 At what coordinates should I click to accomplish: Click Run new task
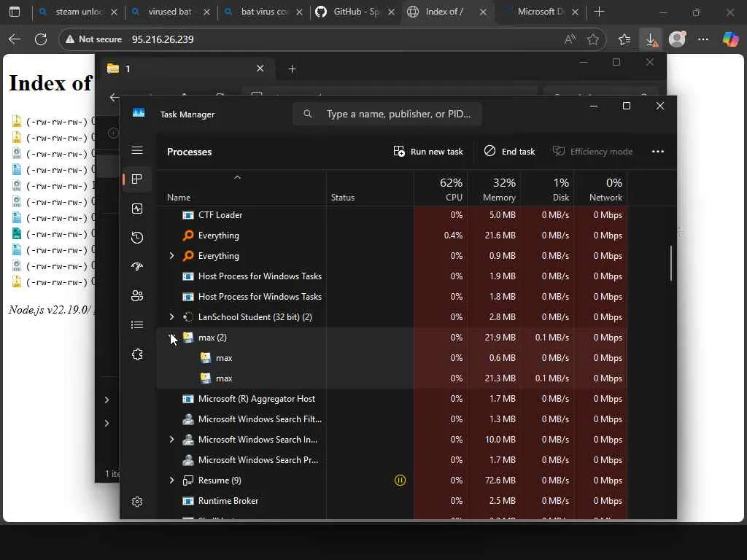tap(428, 152)
